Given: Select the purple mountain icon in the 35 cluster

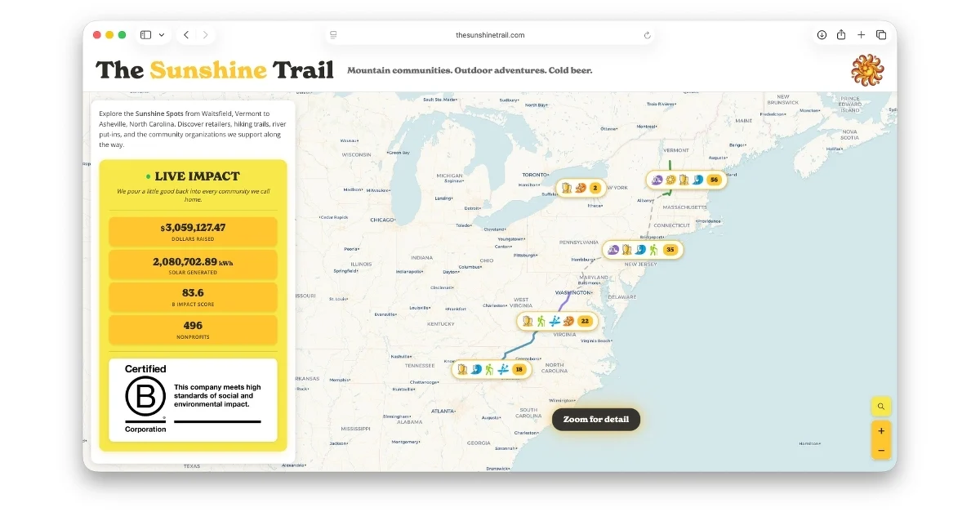Looking at the screenshot, I should 613,249.
